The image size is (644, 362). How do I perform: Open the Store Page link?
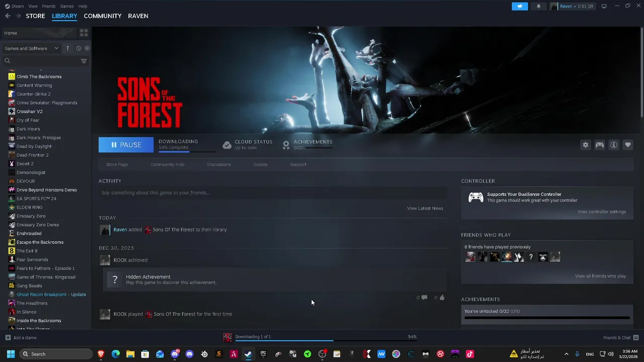pos(117,164)
